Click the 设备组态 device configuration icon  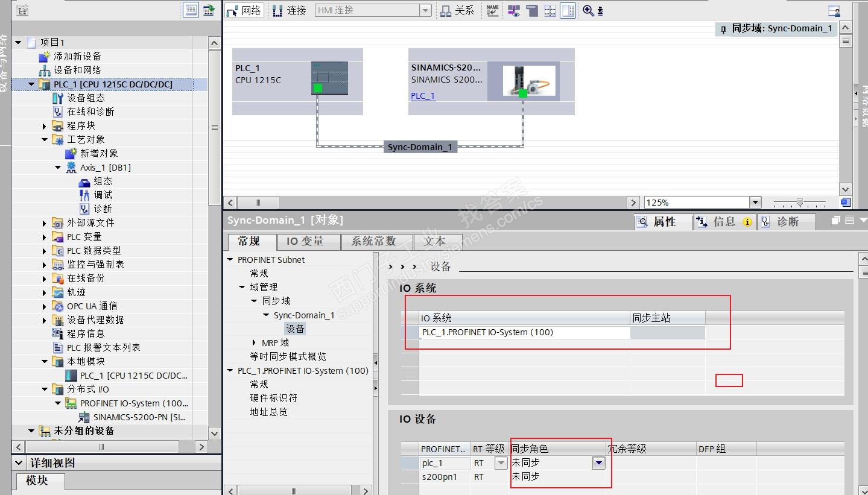(58, 98)
